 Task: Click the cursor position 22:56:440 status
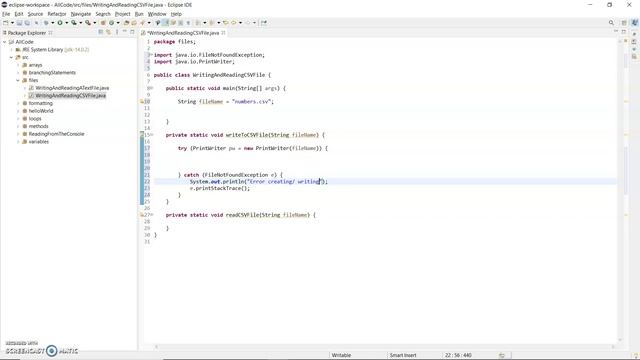click(458, 355)
